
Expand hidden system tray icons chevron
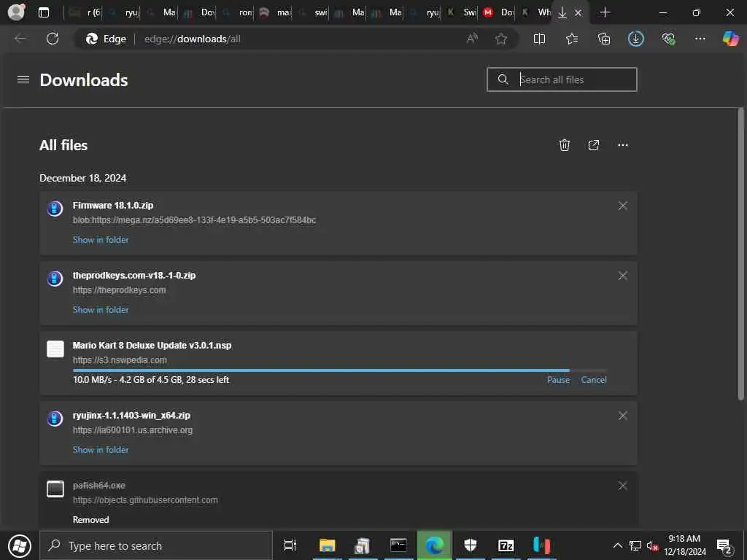[x=617, y=545]
